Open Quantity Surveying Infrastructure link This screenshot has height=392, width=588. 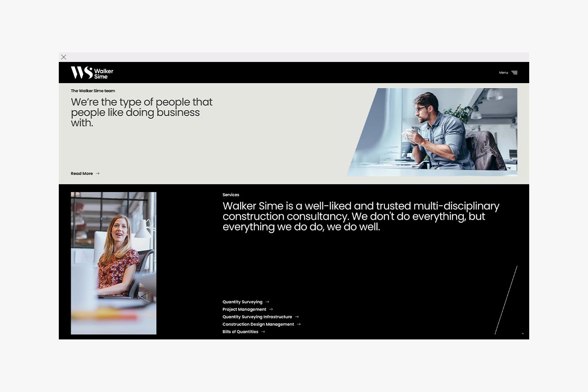click(x=257, y=317)
